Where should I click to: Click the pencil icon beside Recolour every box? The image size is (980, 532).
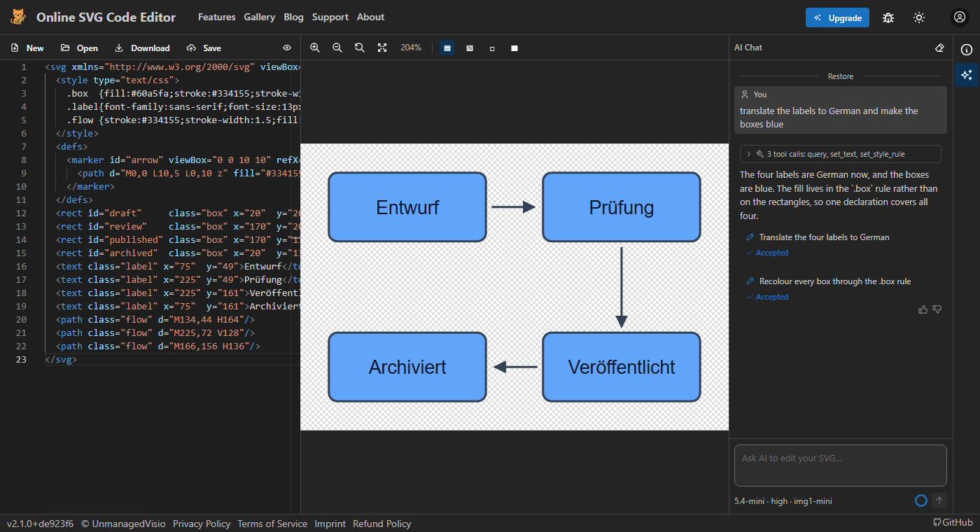[750, 281]
